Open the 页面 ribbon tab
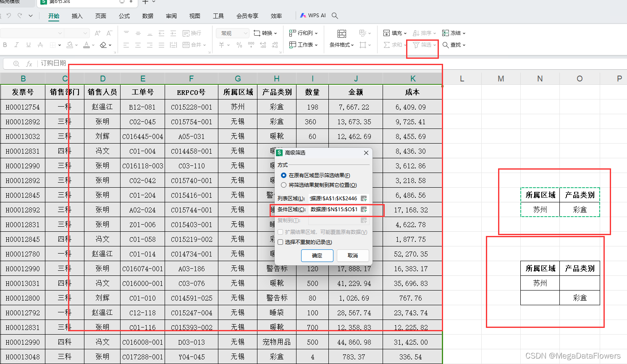 [x=101, y=16]
